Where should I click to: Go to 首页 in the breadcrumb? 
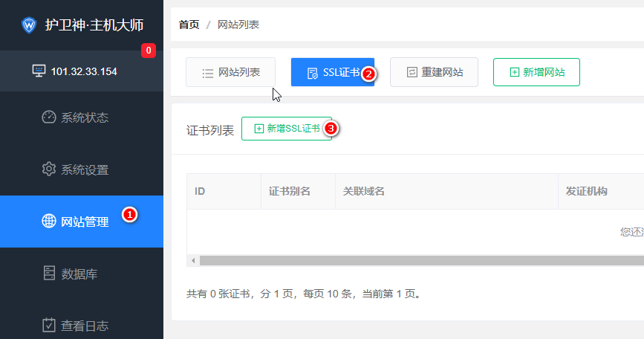pyautogui.click(x=189, y=25)
